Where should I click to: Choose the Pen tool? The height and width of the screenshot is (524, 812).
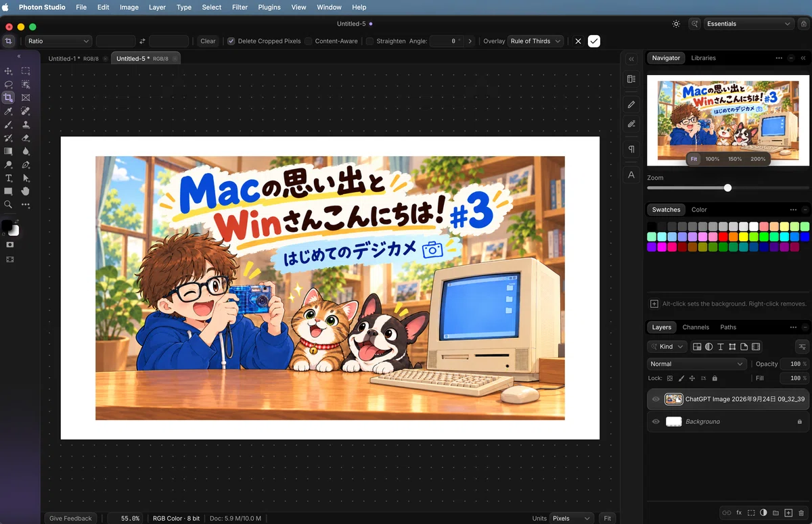click(x=26, y=164)
